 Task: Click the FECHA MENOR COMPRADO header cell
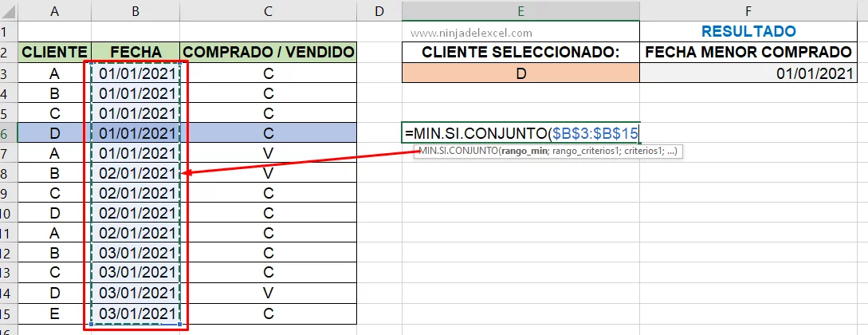[x=748, y=53]
